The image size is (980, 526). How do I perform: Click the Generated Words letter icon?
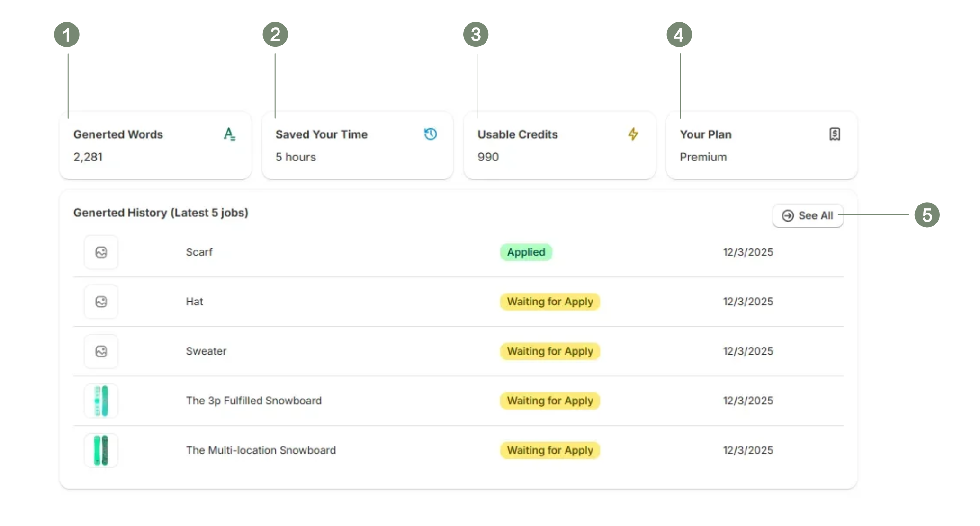pos(229,134)
